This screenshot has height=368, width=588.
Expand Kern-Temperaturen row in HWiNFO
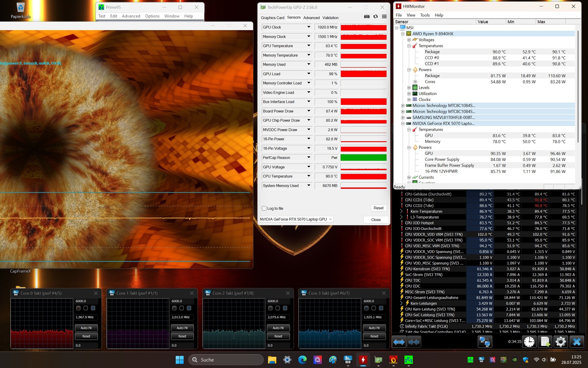click(401, 211)
